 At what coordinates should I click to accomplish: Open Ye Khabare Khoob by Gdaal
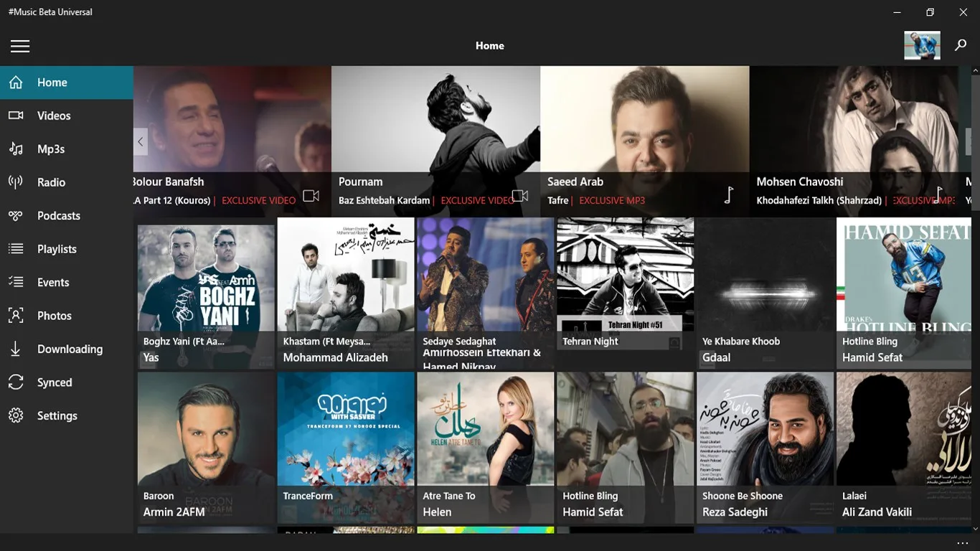(x=765, y=293)
